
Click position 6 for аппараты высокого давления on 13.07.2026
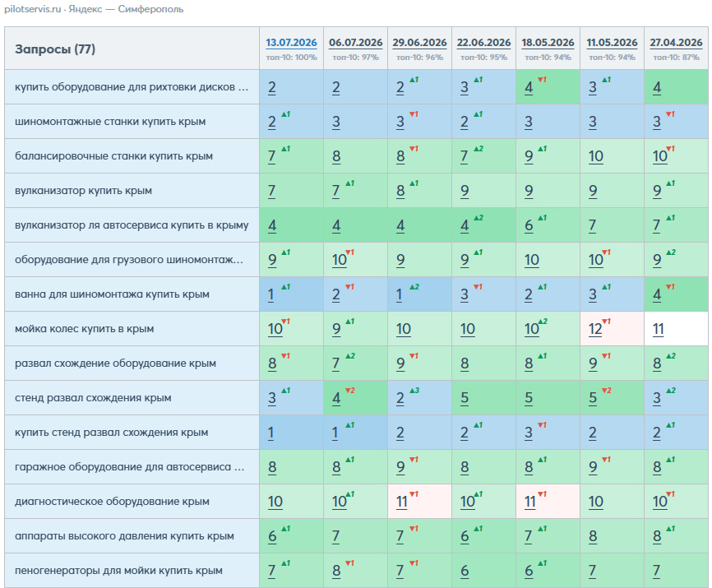click(x=272, y=536)
